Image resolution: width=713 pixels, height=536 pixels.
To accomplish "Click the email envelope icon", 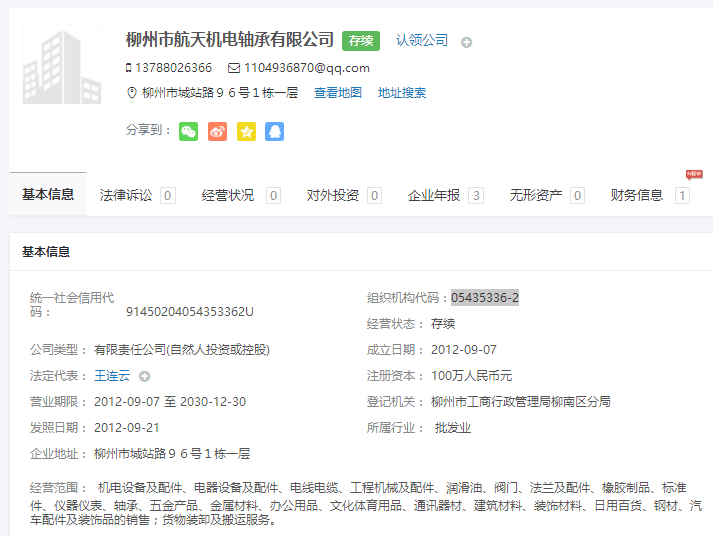I will [x=234, y=68].
